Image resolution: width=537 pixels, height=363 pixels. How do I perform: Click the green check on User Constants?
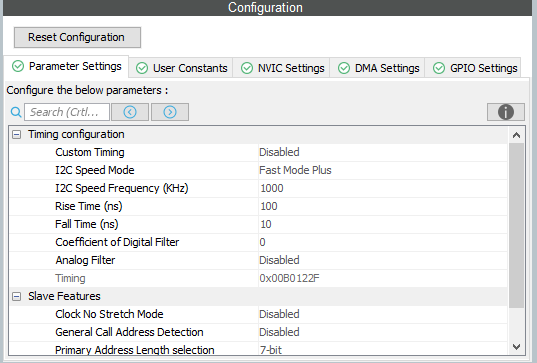[x=142, y=68]
